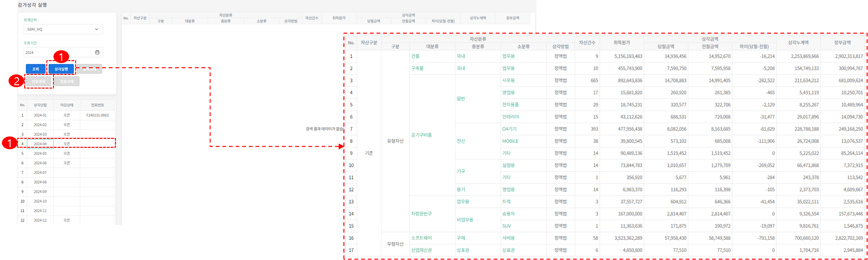This screenshot has height=260, width=868.
Task: Open voucher number F240131-0063
Action: click(97, 115)
